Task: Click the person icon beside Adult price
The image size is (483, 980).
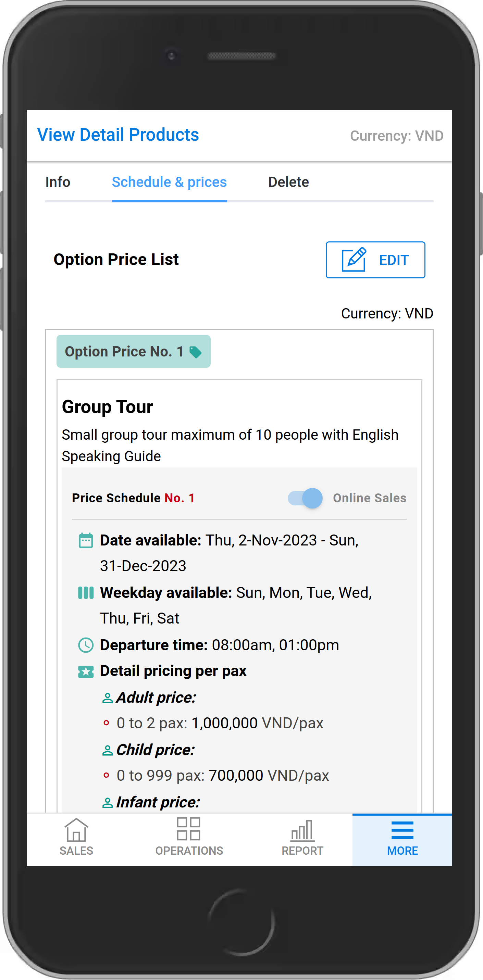Action: (x=108, y=698)
